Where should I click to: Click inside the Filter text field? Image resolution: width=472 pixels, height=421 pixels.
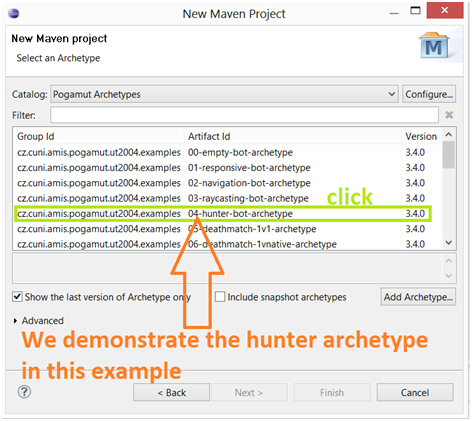pyautogui.click(x=244, y=115)
